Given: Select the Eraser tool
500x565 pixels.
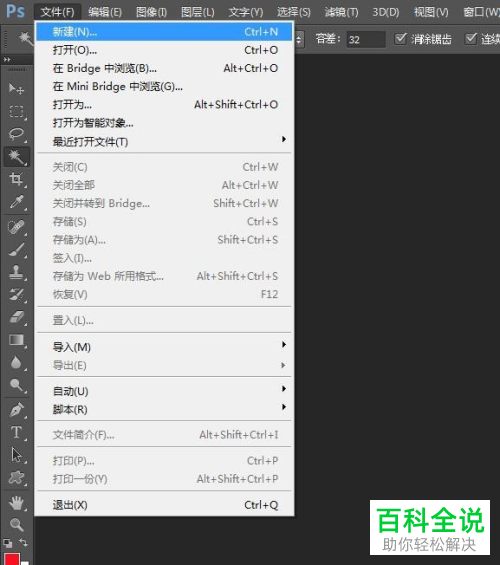Looking at the screenshot, I should pos(16,317).
